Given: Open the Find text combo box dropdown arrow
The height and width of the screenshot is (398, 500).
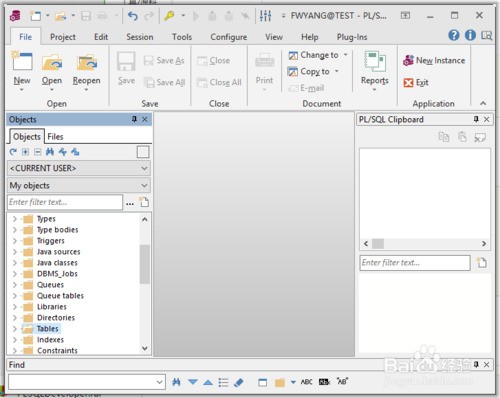Looking at the screenshot, I should pyautogui.click(x=160, y=382).
